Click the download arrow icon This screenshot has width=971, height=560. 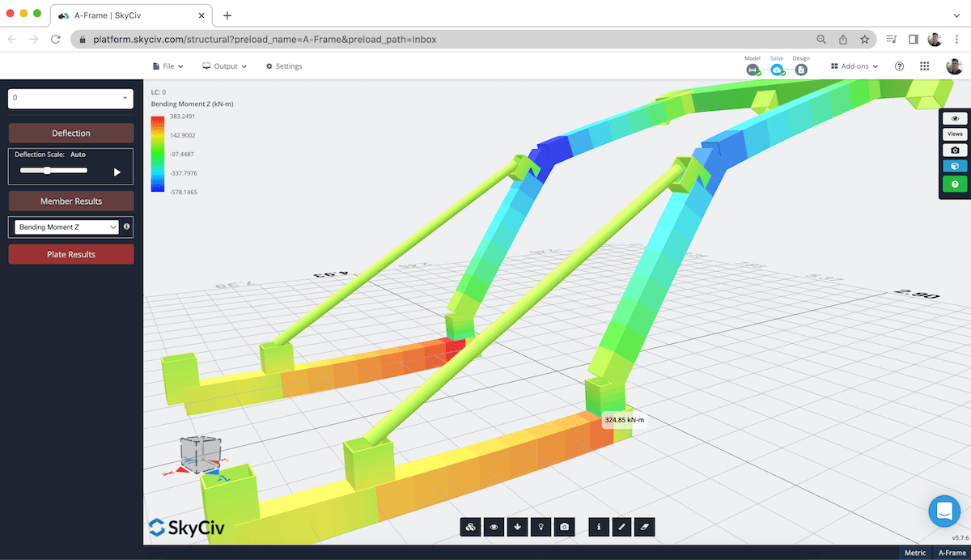[517, 527]
